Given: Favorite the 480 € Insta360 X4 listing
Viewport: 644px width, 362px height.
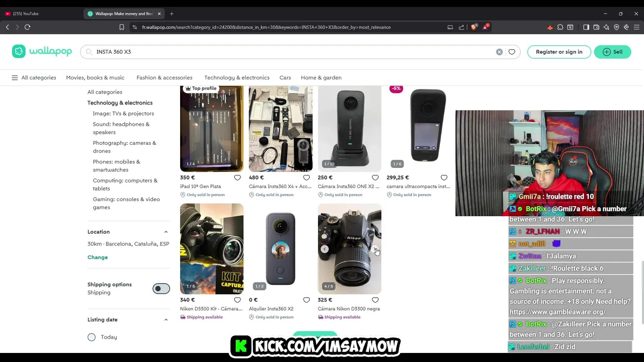Looking at the screenshot, I should pos(306,177).
